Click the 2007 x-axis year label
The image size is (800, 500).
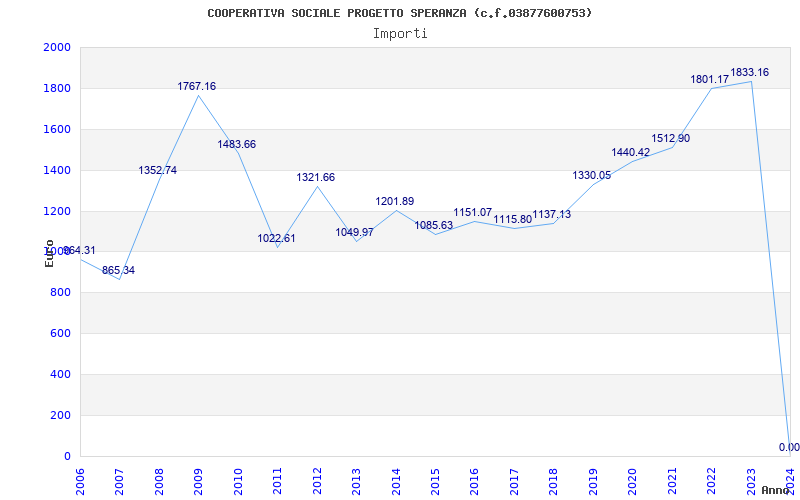(x=119, y=480)
